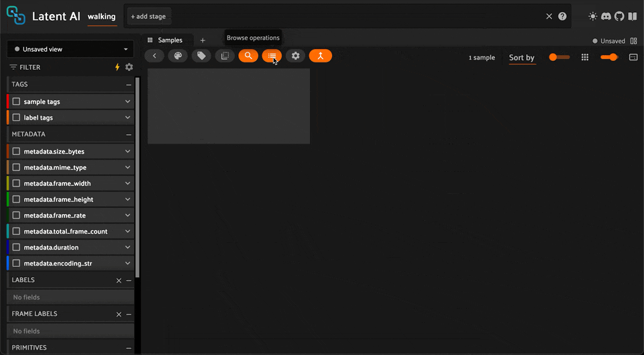Expand the label tags chevron
This screenshot has width=644, height=355.
(127, 117)
